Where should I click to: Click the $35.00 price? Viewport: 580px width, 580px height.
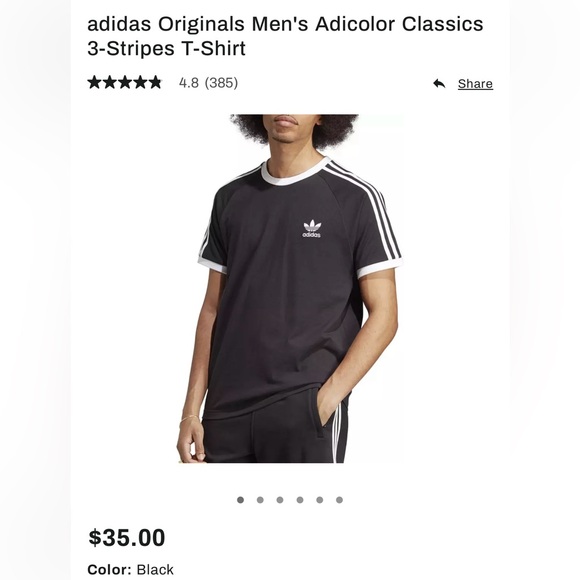(127, 537)
